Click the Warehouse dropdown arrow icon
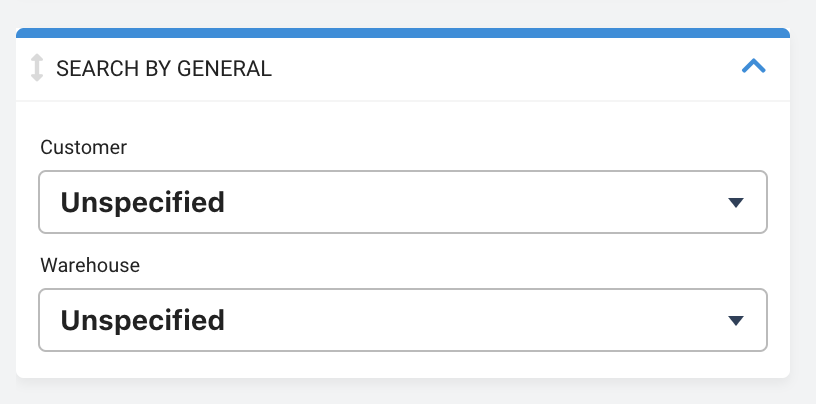Screen dimensions: 816x404 (x=735, y=321)
